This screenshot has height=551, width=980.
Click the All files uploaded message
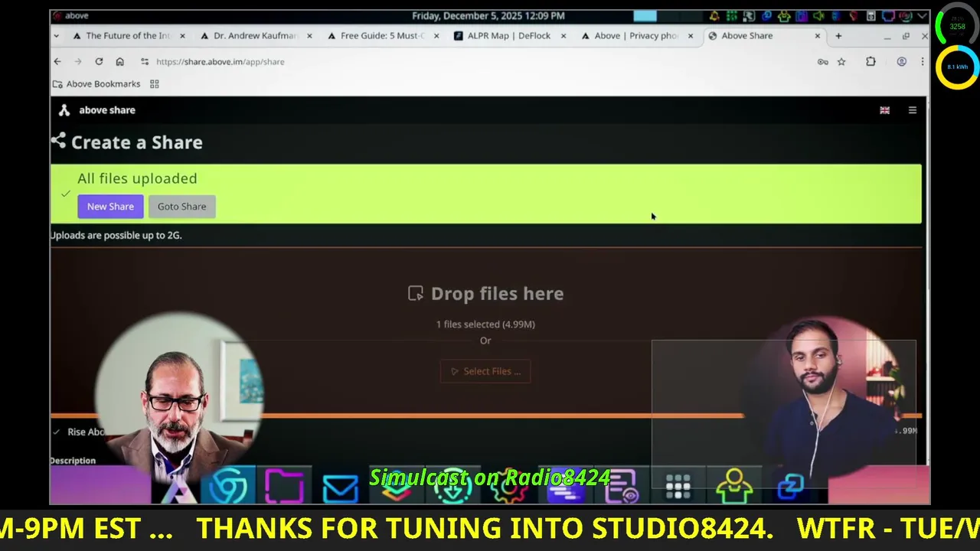point(137,178)
